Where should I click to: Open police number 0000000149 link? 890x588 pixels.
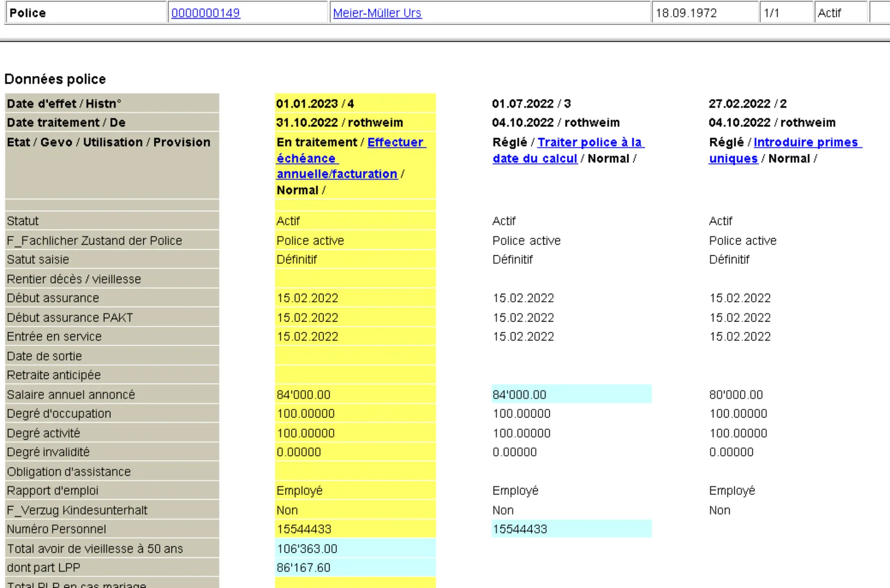(x=205, y=13)
